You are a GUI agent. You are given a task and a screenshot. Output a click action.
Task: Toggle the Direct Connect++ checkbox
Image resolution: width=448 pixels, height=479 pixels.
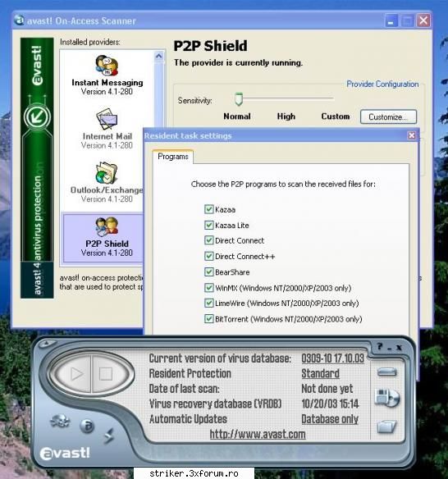[x=208, y=256]
